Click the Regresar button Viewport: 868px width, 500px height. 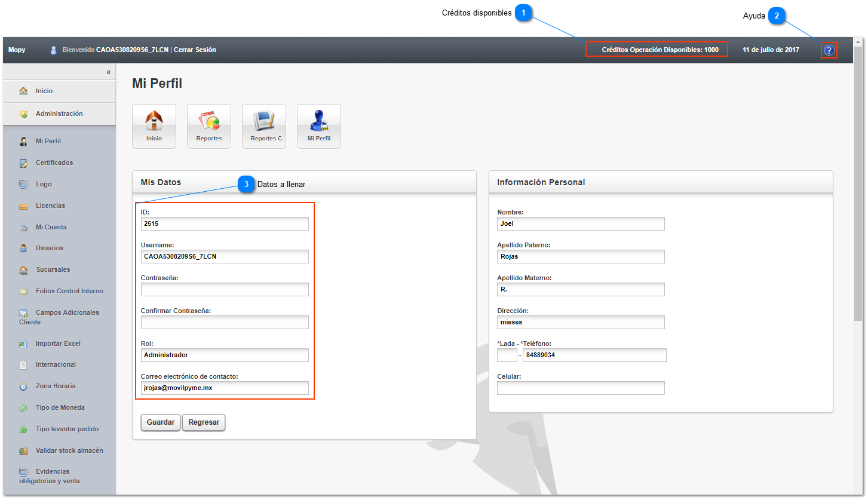[204, 422]
